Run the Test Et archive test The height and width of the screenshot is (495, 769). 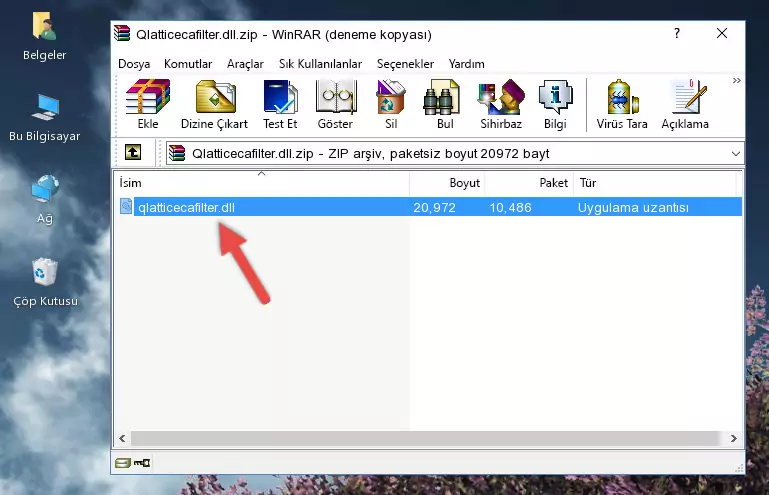point(280,104)
